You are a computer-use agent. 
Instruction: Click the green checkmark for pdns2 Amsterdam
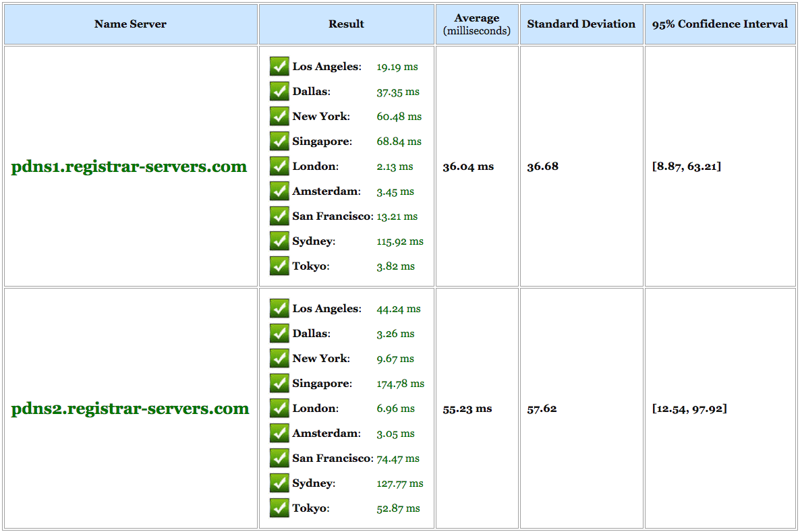tap(279, 434)
